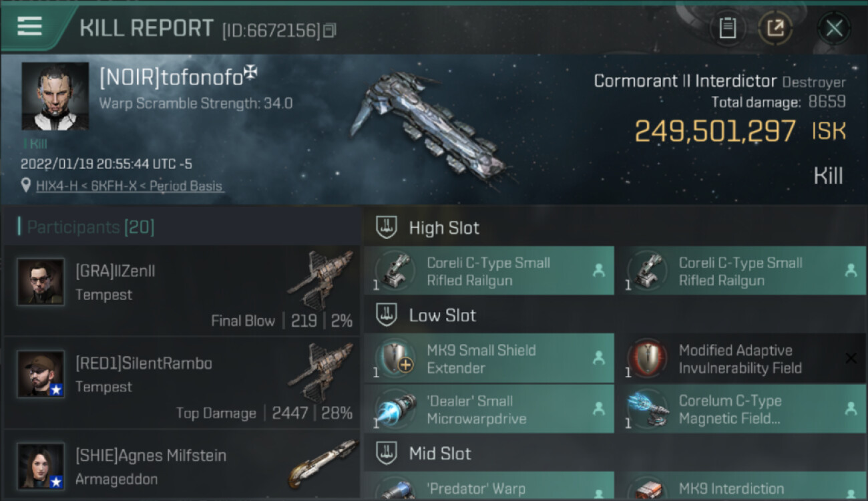Screen dimensions: 868x501
Task: Select IIZenII participant portrait
Action: coord(41,282)
